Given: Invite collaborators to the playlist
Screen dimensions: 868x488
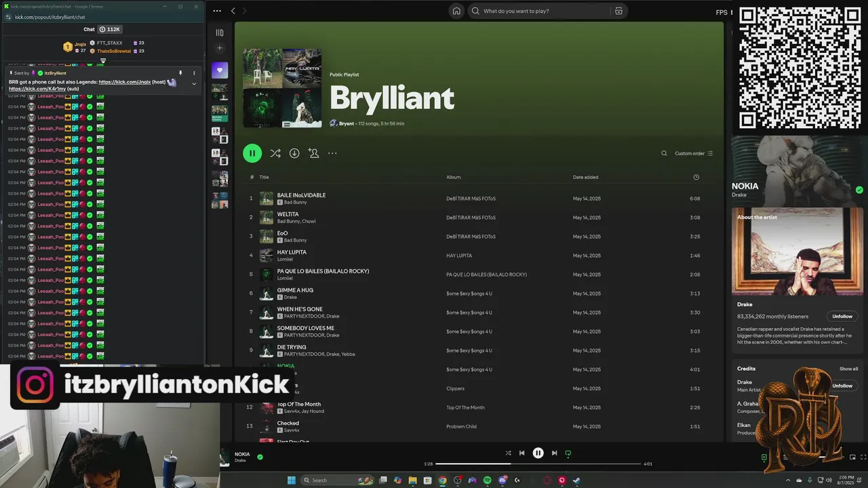Looking at the screenshot, I should click(313, 153).
